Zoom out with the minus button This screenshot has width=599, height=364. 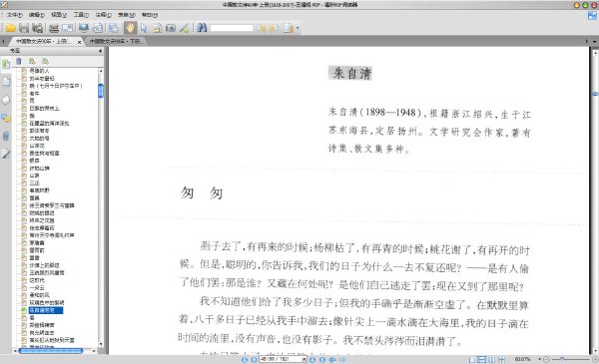coord(546,359)
